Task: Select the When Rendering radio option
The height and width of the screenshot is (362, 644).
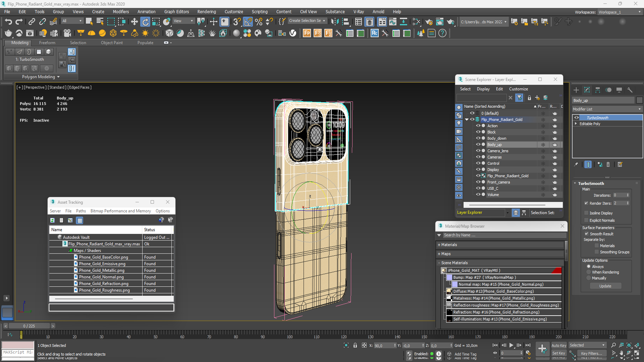Action: click(589, 272)
